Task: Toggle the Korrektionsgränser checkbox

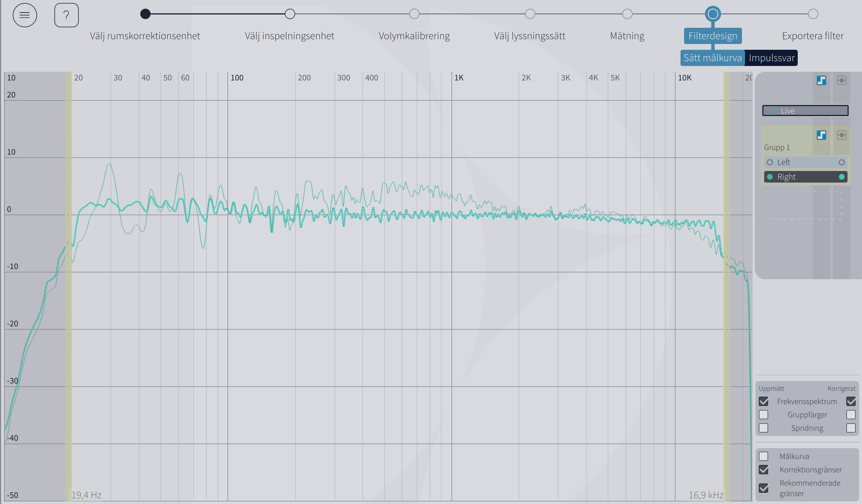Action: pos(764,470)
